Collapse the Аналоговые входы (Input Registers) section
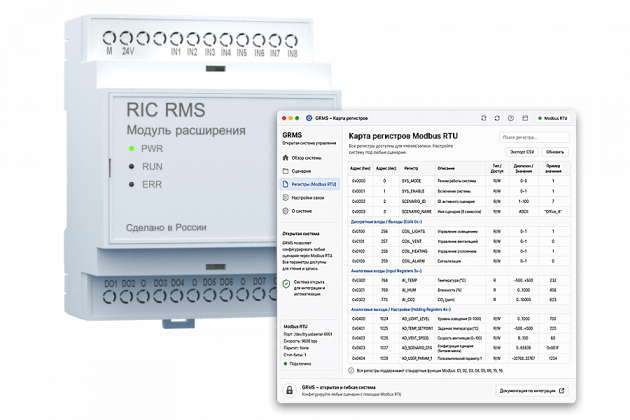The height and width of the screenshot is (420, 630). (x=386, y=271)
